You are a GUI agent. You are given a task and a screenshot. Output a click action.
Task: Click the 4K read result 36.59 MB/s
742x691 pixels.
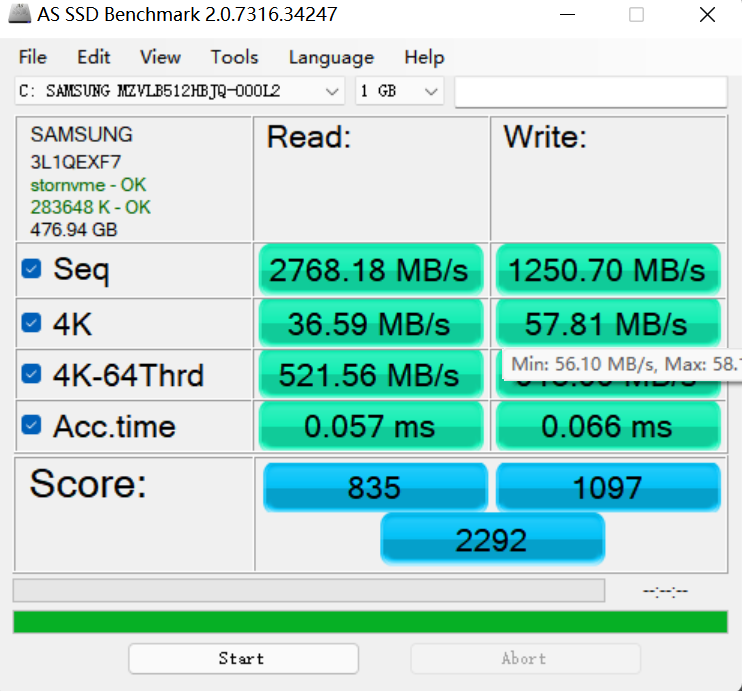click(x=371, y=324)
